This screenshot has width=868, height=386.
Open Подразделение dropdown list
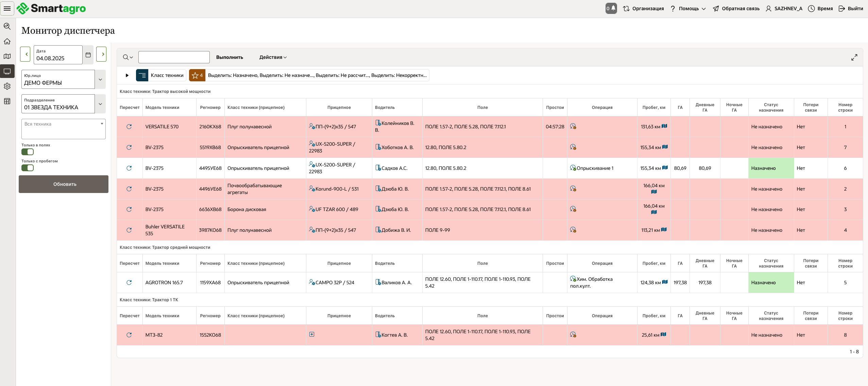pos(100,104)
